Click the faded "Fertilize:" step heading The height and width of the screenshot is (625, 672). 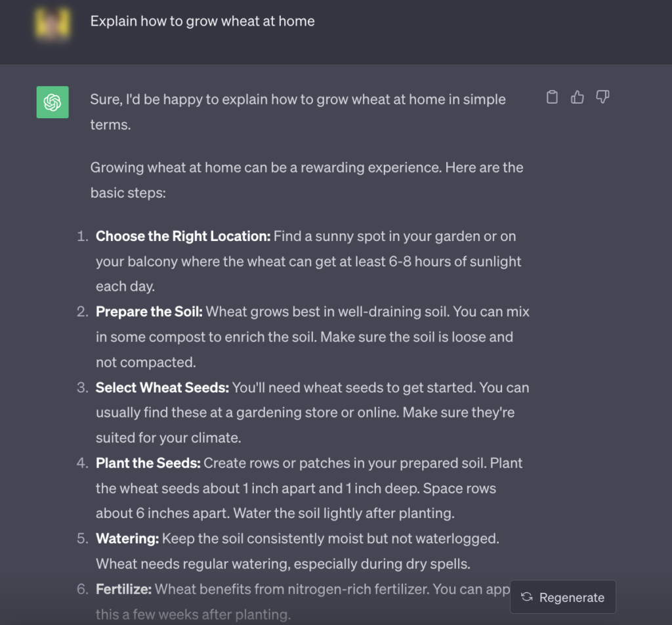pyautogui.click(x=123, y=589)
